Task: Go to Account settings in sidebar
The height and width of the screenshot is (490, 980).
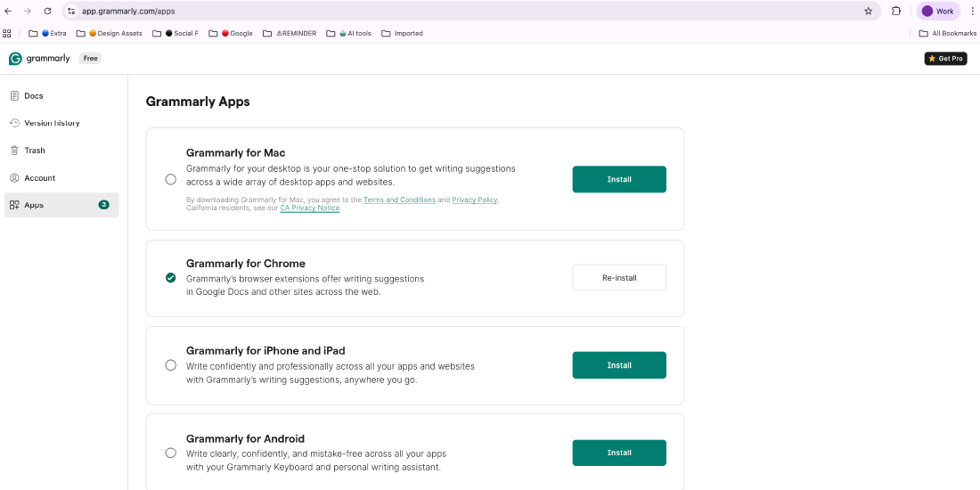Action: pyautogui.click(x=39, y=178)
